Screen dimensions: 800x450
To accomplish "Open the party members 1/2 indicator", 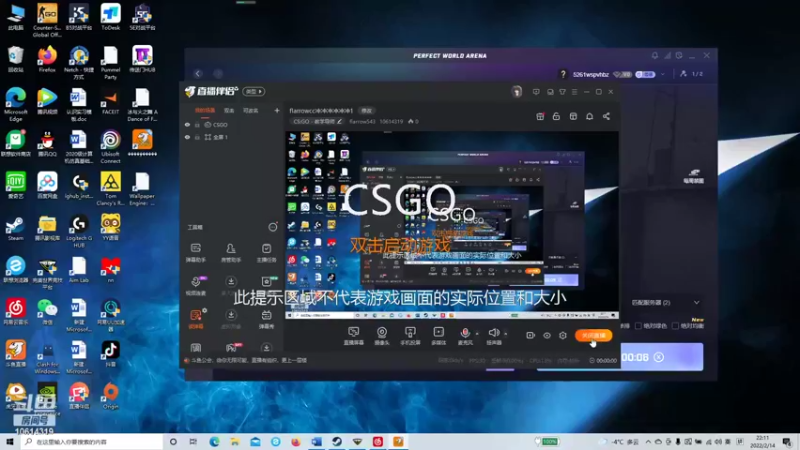I will point(692,74).
